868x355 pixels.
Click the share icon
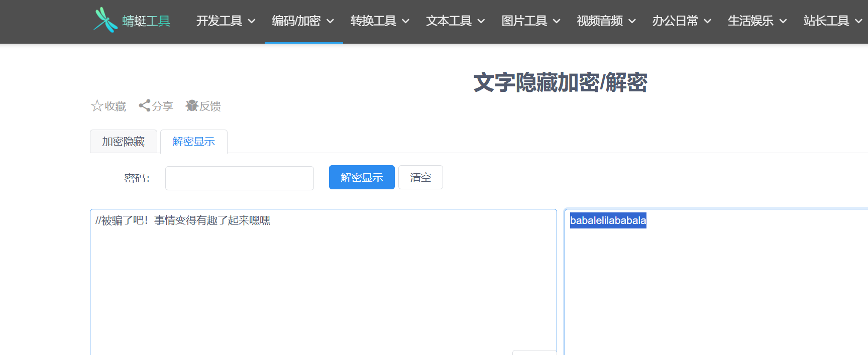click(145, 105)
